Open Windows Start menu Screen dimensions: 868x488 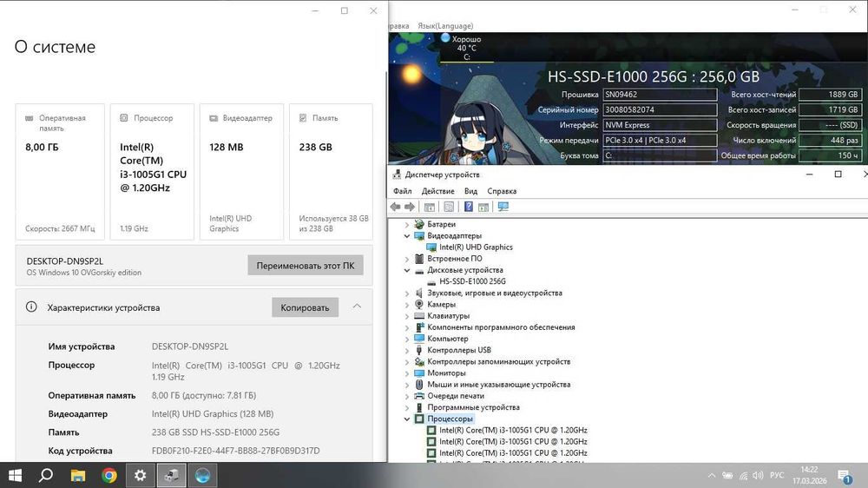coord(15,475)
